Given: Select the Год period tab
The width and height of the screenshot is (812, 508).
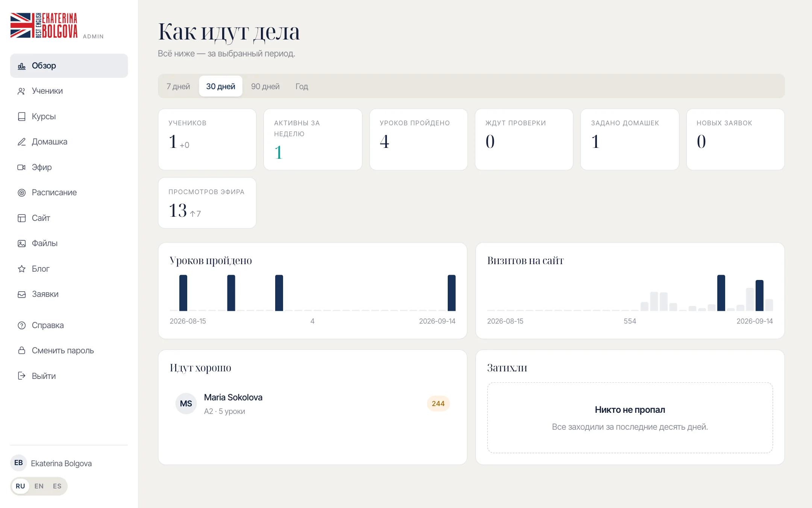Looking at the screenshot, I should click(302, 86).
